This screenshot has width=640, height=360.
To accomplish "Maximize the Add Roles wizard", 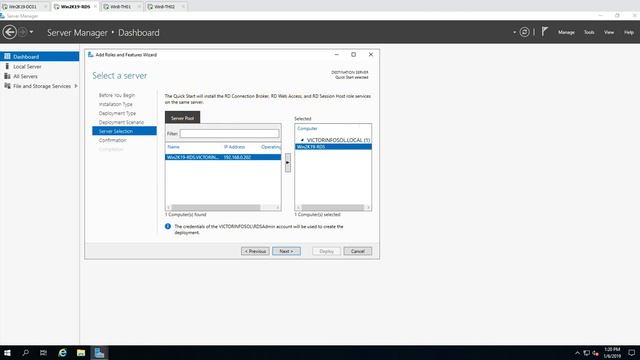I will (x=353, y=54).
